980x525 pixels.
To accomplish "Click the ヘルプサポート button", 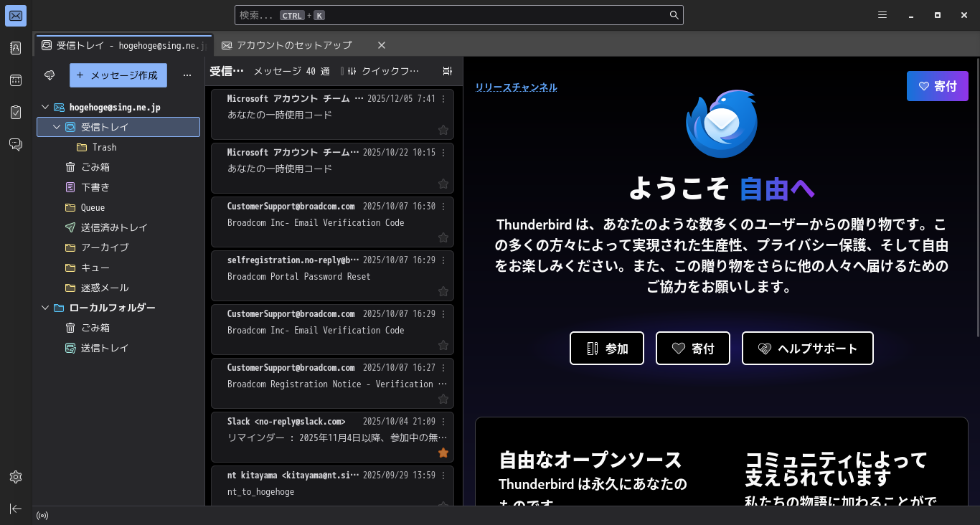I will tap(808, 349).
